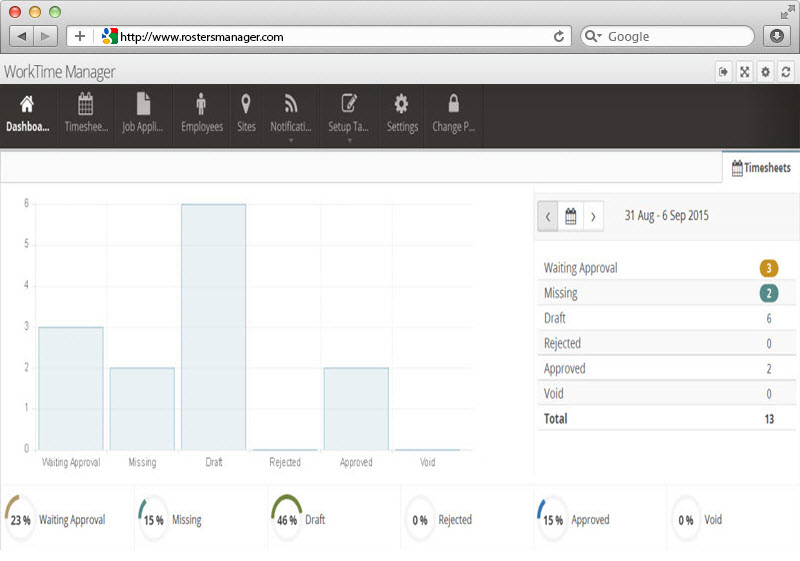Click the Total value 13
The image size is (800, 561).
(x=769, y=419)
